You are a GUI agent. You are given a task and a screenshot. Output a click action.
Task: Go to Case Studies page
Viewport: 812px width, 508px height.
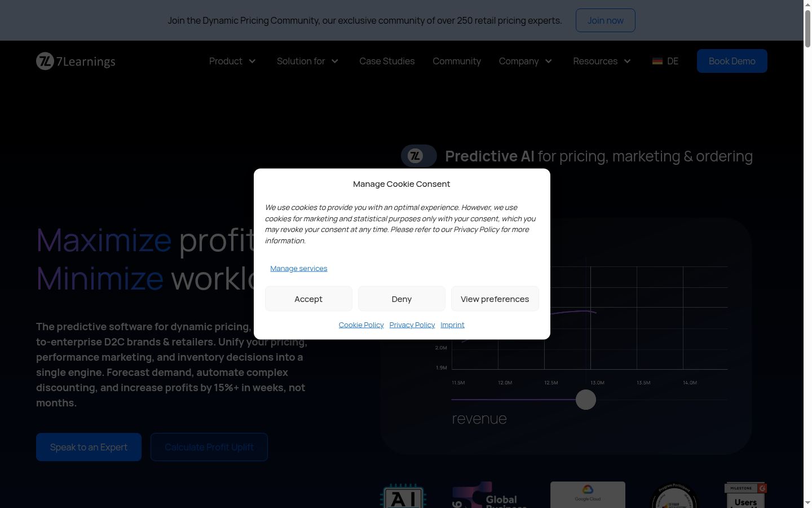coord(387,61)
